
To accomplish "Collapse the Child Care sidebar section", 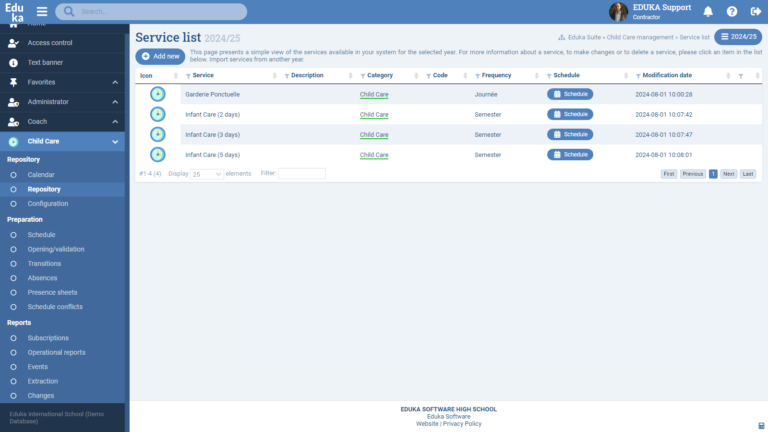I will pyautogui.click(x=115, y=141).
